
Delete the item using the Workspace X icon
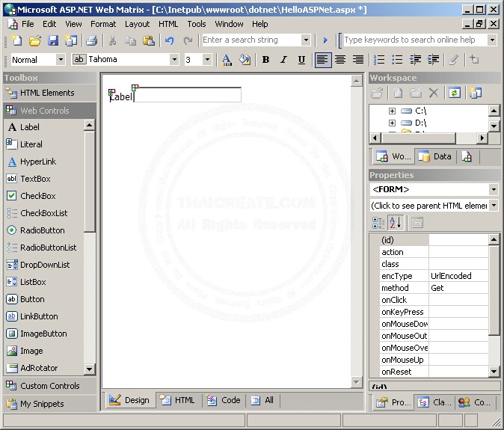click(434, 93)
